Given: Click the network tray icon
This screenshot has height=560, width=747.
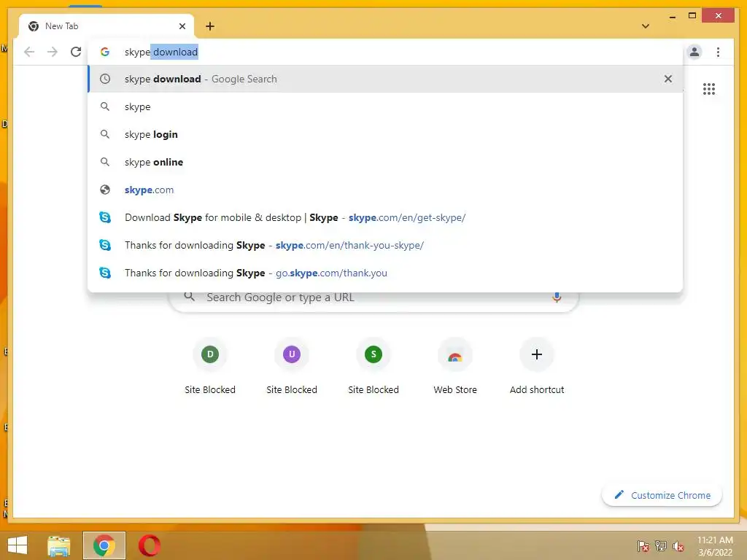Looking at the screenshot, I should point(661,545).
